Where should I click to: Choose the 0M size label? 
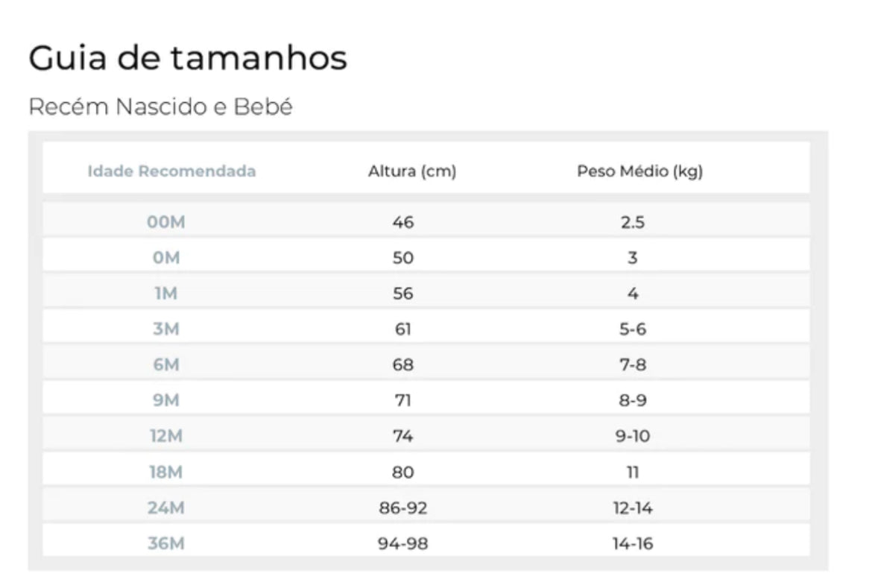[166, 258]
